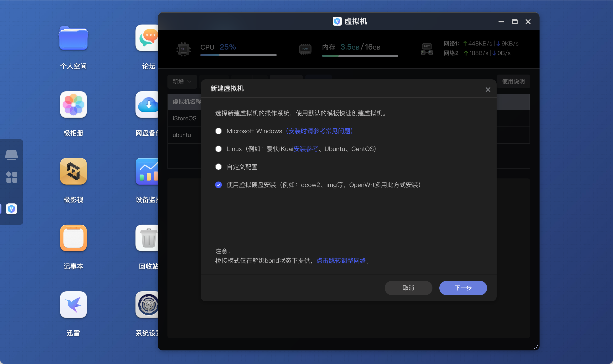Open the 个人空间 folder icon
The height and width of the screenshot is (364, 613).
(73, 38)
